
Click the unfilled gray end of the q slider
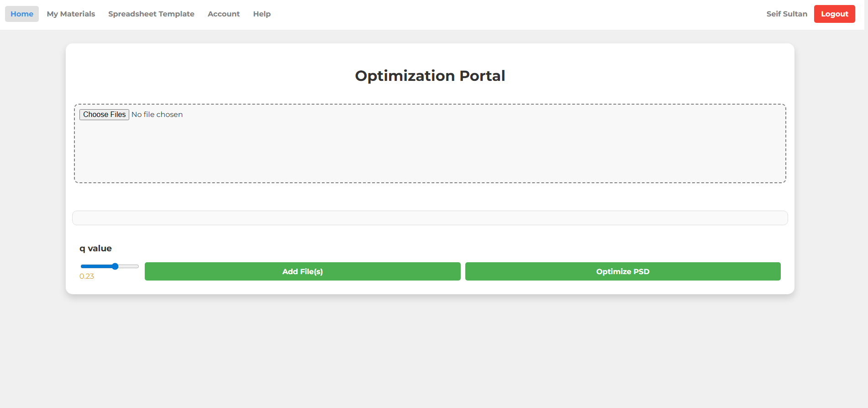pyautogui.click(x=130, y=266)
